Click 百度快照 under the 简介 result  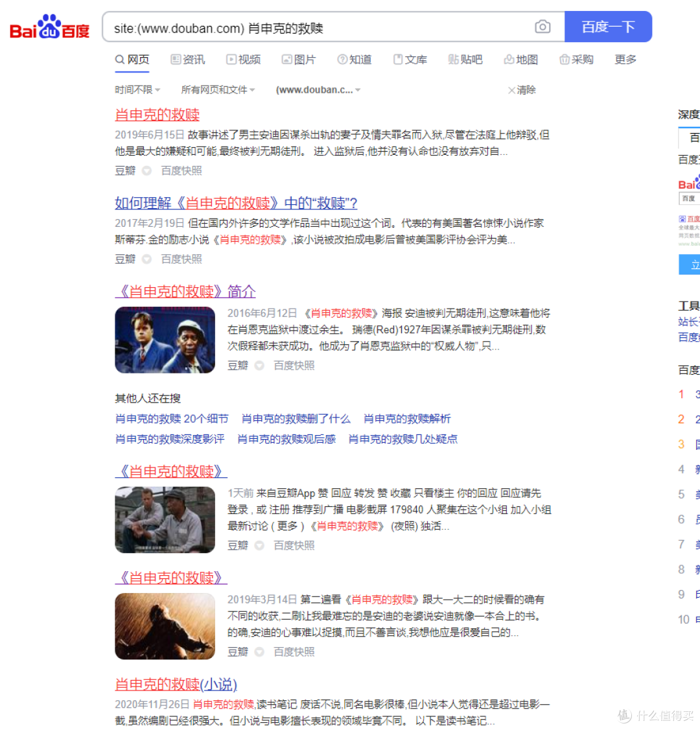click(x=294, y=366)
